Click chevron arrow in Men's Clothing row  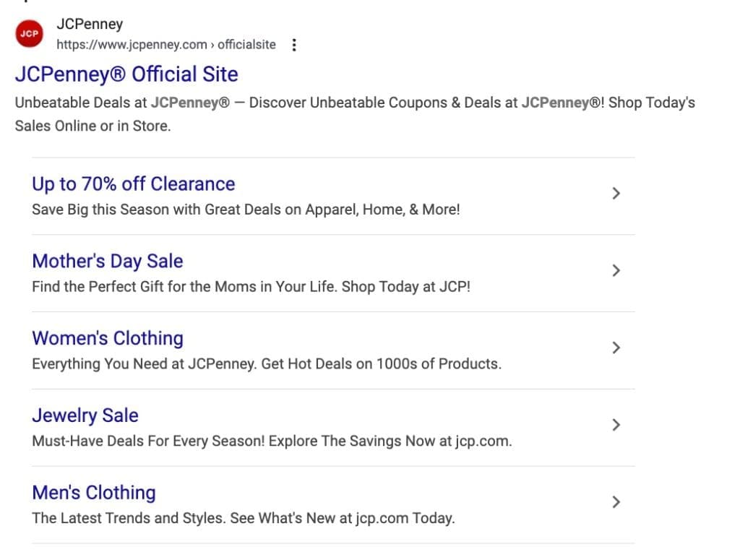(x=616, y=502)
